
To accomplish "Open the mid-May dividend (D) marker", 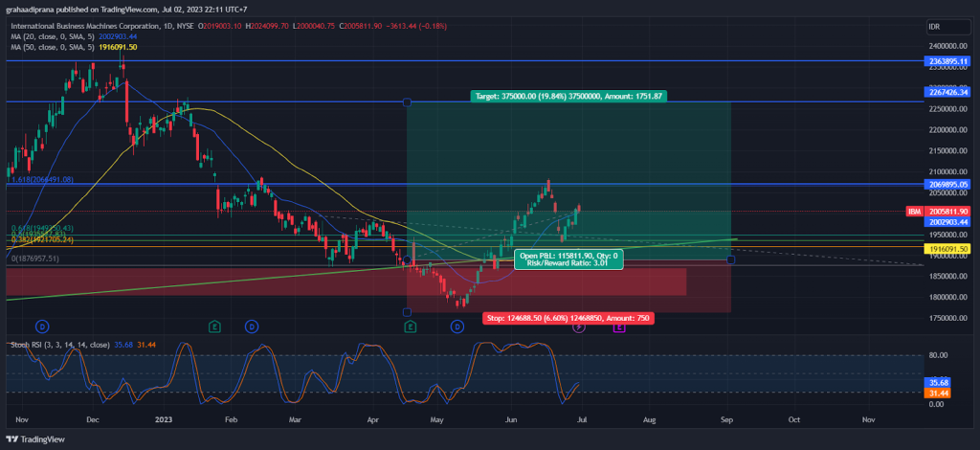I will pos(457,326).
